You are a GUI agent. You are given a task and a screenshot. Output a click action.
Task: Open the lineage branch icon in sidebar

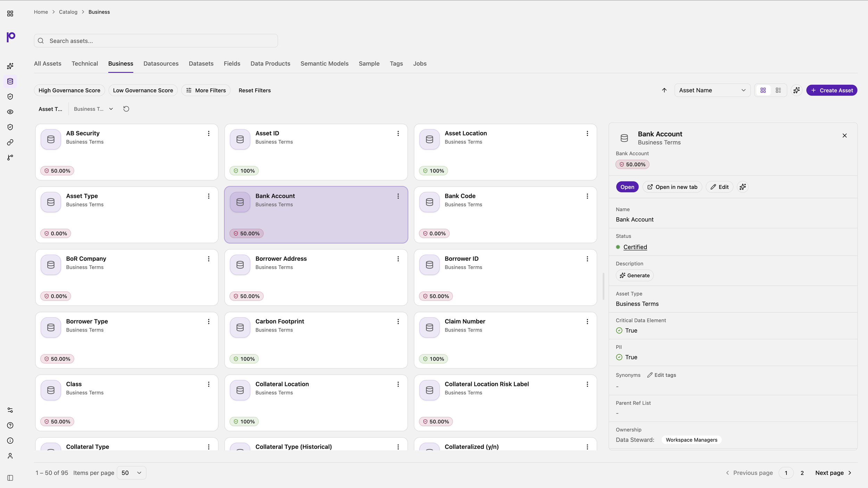[10, 158]
